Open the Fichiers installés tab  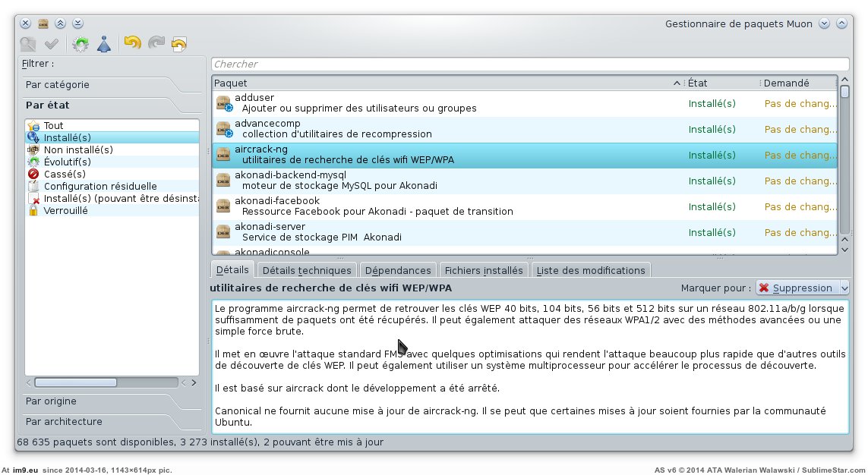tap(483, 270)
